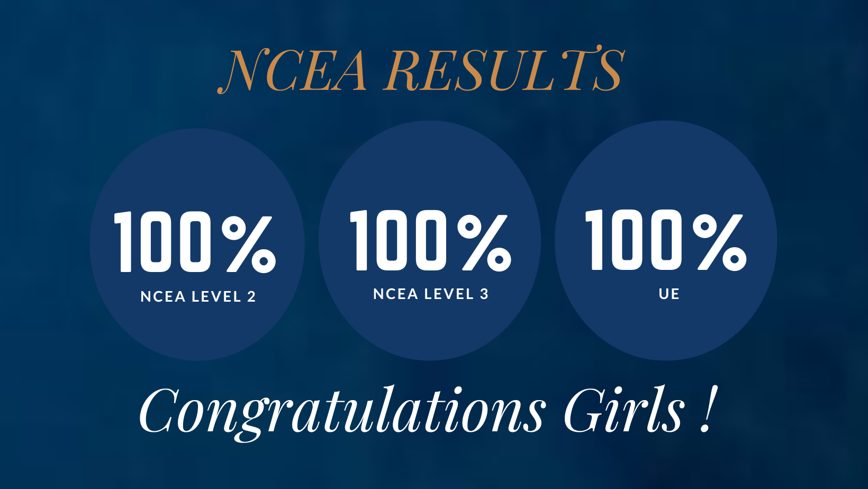Viewport: 868px width, 489px height.
Task: Click the word Congratulations in the white script
Action: tap(341, 412)
